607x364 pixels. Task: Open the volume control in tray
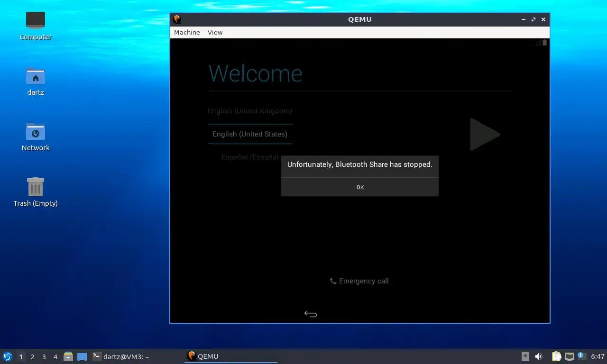click(x=539, y=356)
